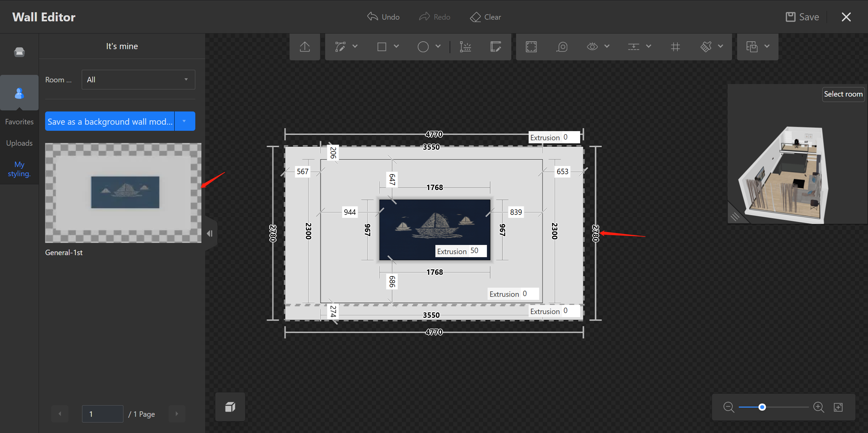
Task: Toggle the grid display icon
Action: (x=675, y=47)
